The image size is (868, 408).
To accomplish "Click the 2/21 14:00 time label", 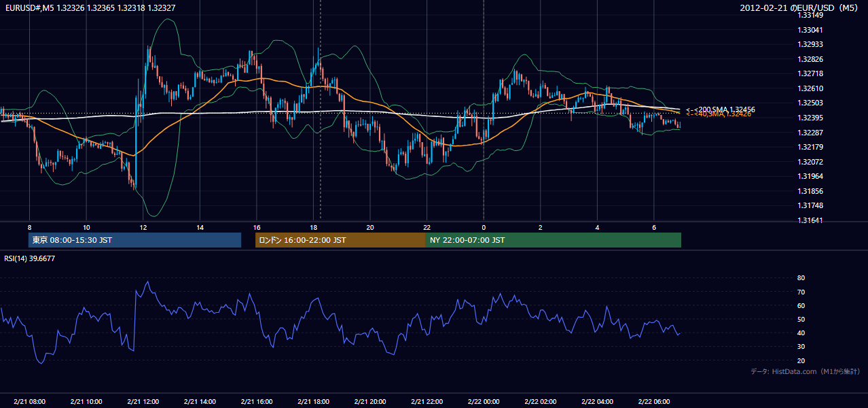I will click(x=200, y=402).
